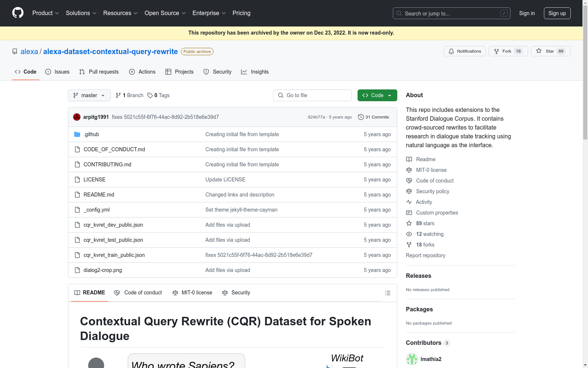Click the eye icon next to 12 watching
588x368 pixels.
(409, 234)
